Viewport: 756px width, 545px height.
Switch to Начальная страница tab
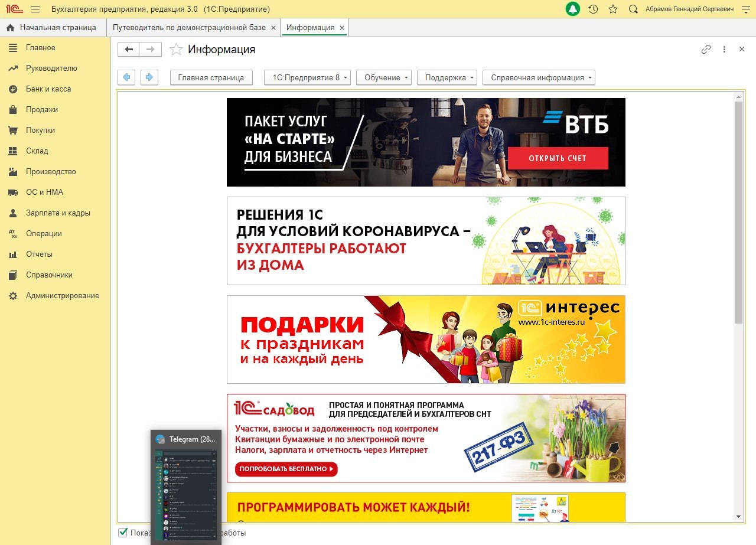53,28
